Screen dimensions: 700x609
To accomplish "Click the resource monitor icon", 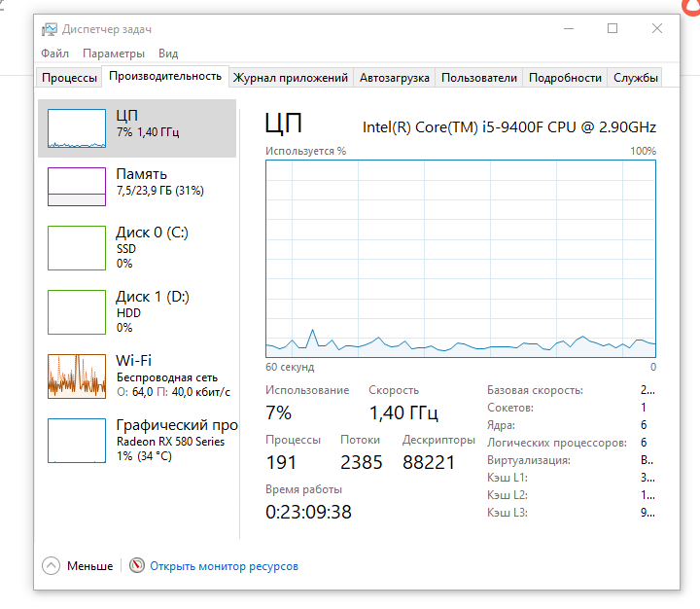I will point(137,565).
